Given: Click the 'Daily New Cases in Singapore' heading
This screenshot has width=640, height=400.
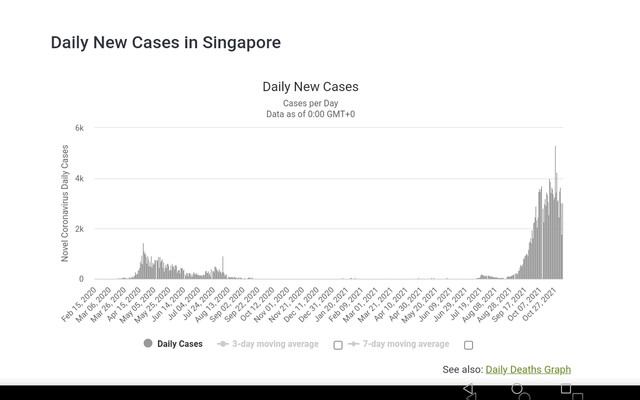Looking at the screenshot, I should (x=165, y=43).
